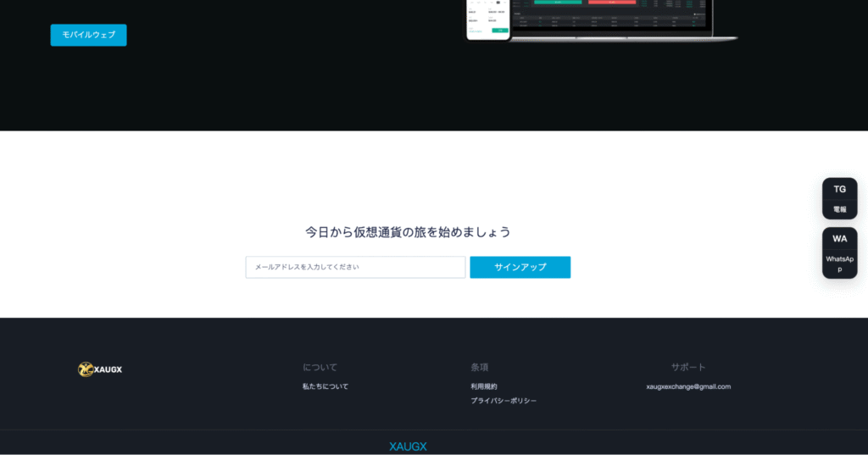
Task: Open the 利用規約 terms link
Action: pos(484,386)
